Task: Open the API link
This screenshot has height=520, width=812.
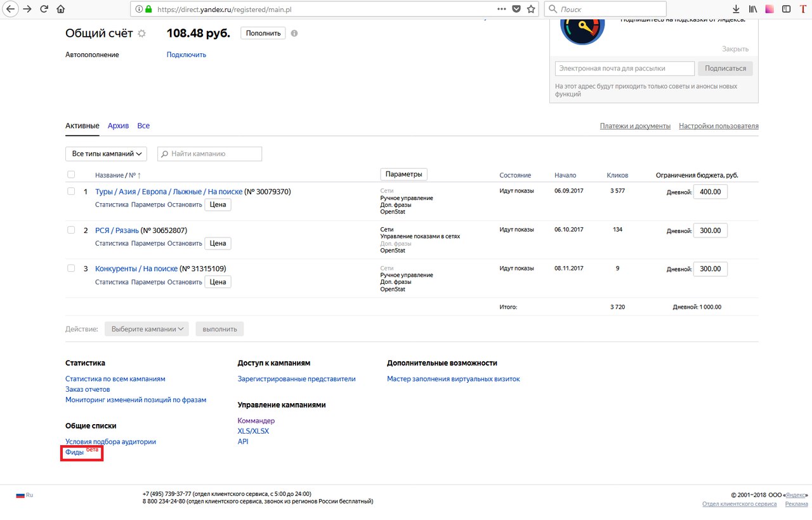Action: click(x=243, y=441)
